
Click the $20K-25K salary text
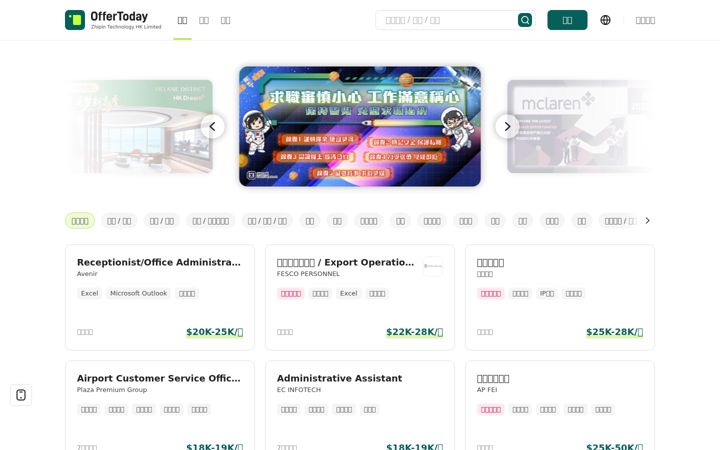point(214,332)
